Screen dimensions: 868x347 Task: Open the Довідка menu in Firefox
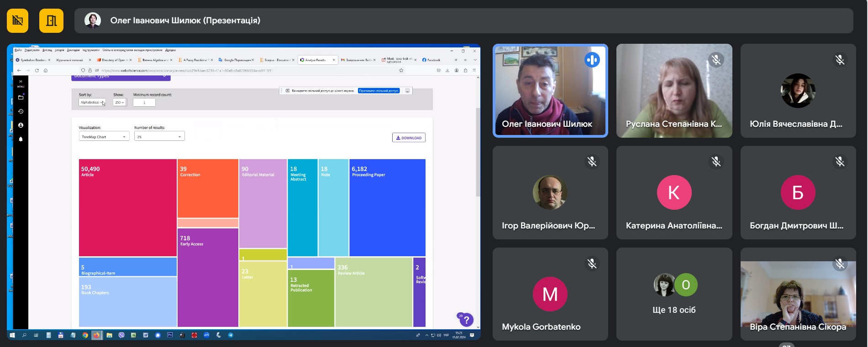pos(170,50)
